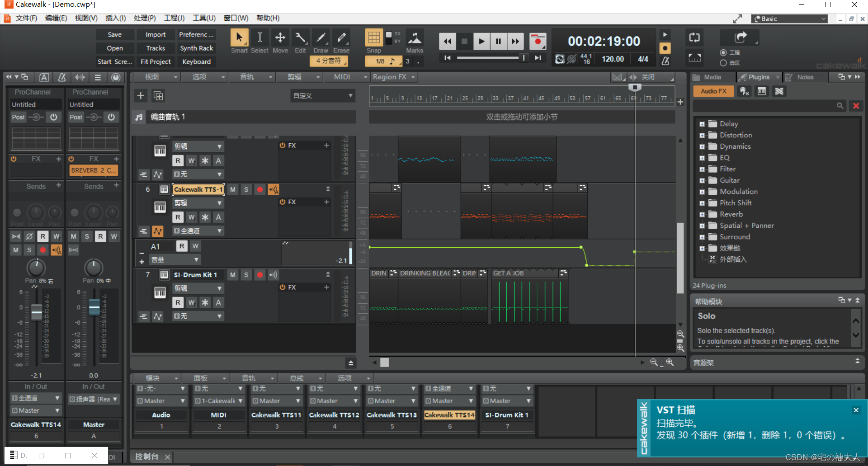Toggle the Loop icon

point(694,38)
